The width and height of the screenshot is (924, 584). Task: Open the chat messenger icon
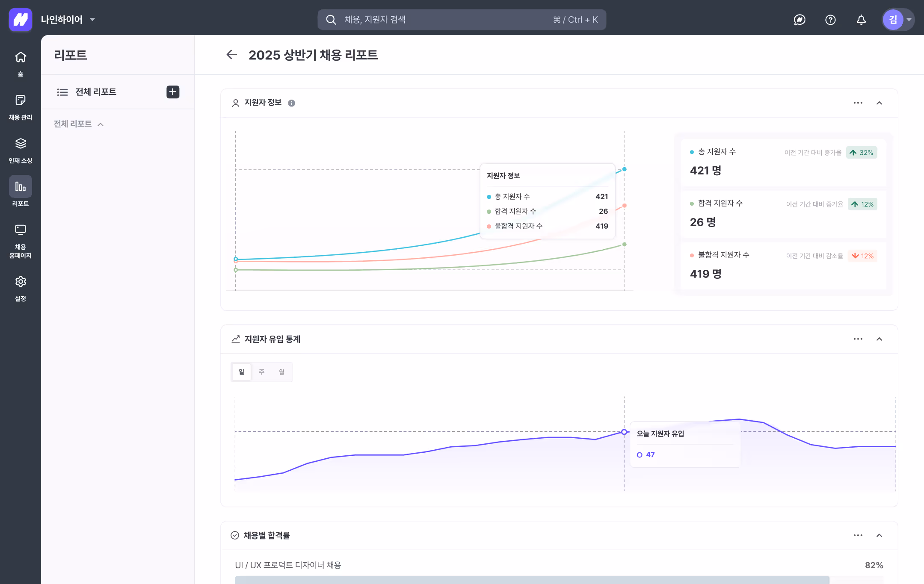pos(800,20)
